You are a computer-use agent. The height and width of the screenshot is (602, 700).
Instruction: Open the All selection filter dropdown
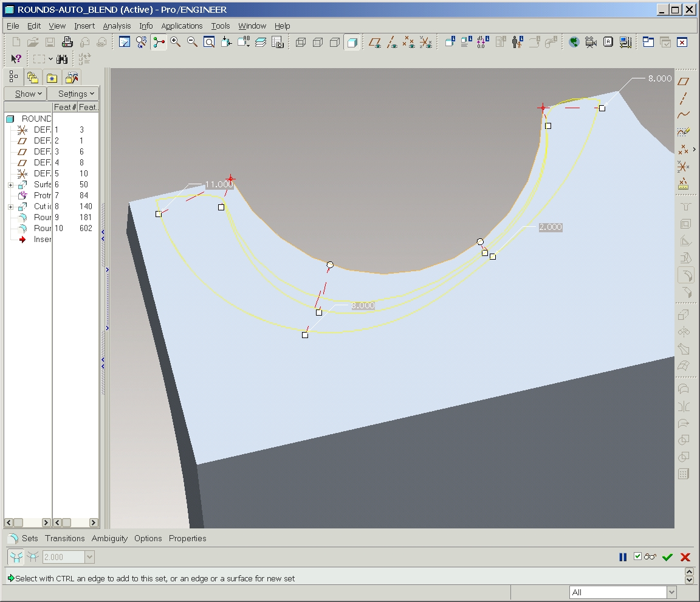(x=671, y=592)
